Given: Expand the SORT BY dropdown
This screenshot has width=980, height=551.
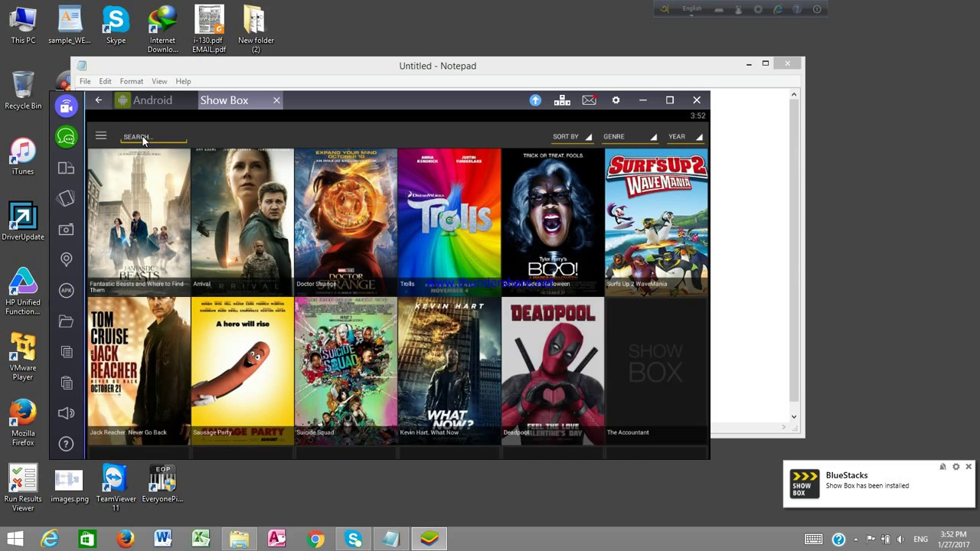Looking at the screenshot, I should (x=572, y=137).
